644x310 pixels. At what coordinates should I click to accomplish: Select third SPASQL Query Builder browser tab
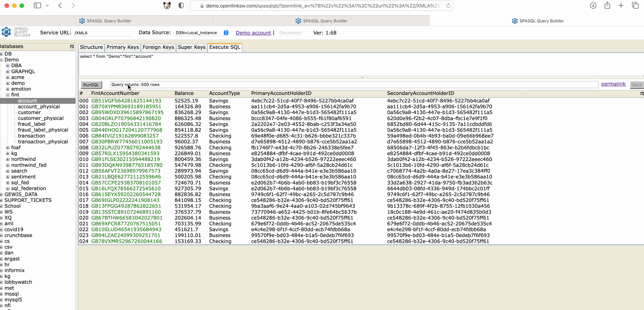tap(537, 21)
